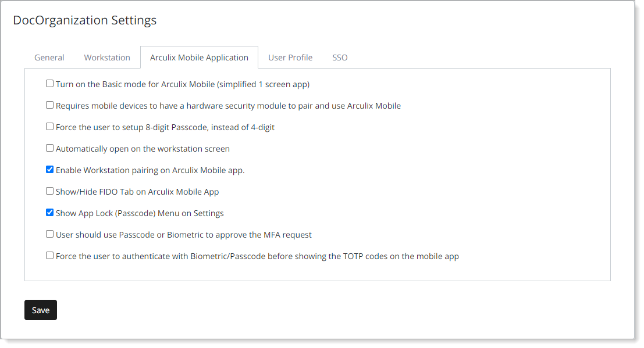
Task: Click the DocOrganization Settings heading
Action: [x=85, y=20]
